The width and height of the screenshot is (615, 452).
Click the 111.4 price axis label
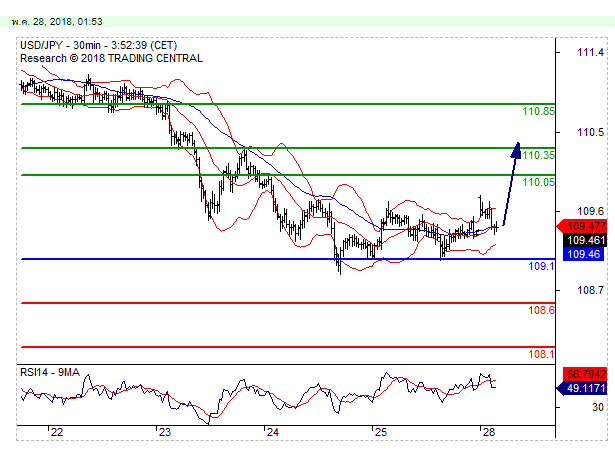(x=590, y=52)
